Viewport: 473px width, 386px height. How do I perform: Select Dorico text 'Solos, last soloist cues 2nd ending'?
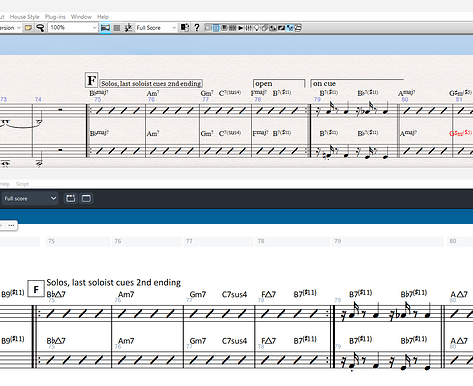[113, 283]
